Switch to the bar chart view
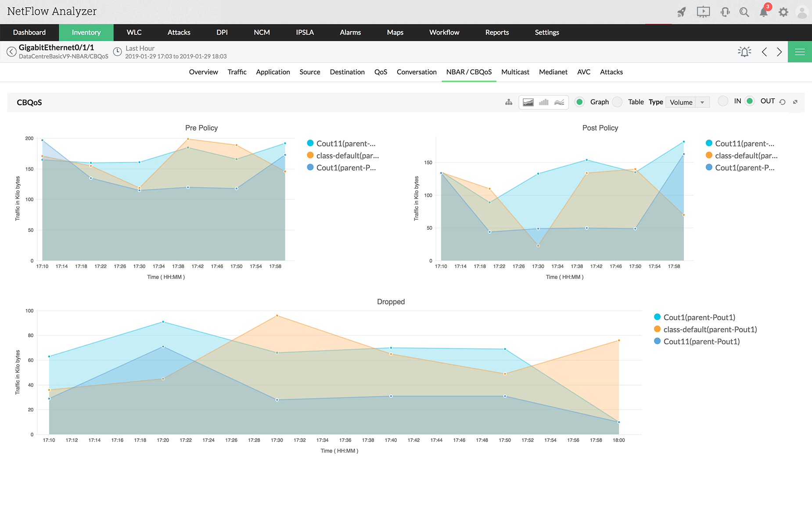 544,102
